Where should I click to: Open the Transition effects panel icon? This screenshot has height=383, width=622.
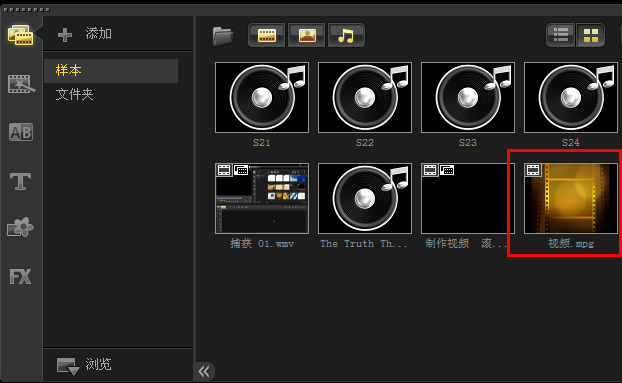(x=21, y=84)
